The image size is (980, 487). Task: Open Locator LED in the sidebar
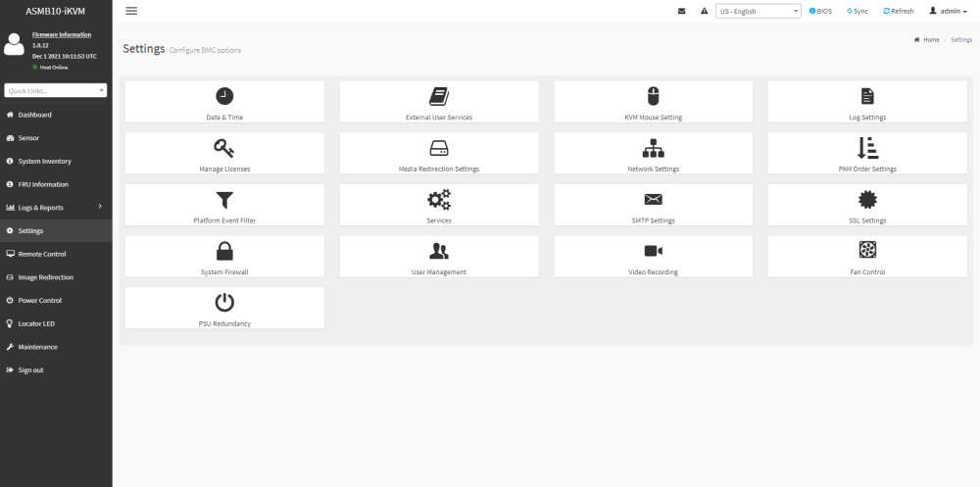click(x=56, y=323)
